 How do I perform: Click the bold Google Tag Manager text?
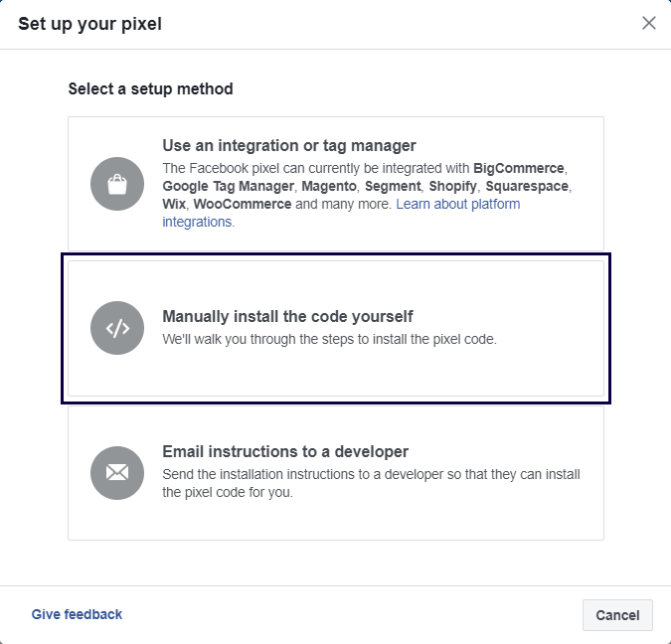(x=228, y=186)
